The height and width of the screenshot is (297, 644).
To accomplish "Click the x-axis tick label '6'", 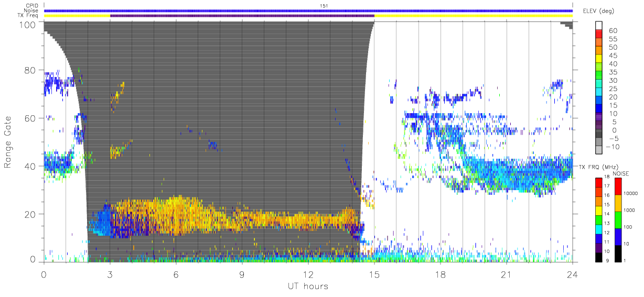I will pos(176,274).
